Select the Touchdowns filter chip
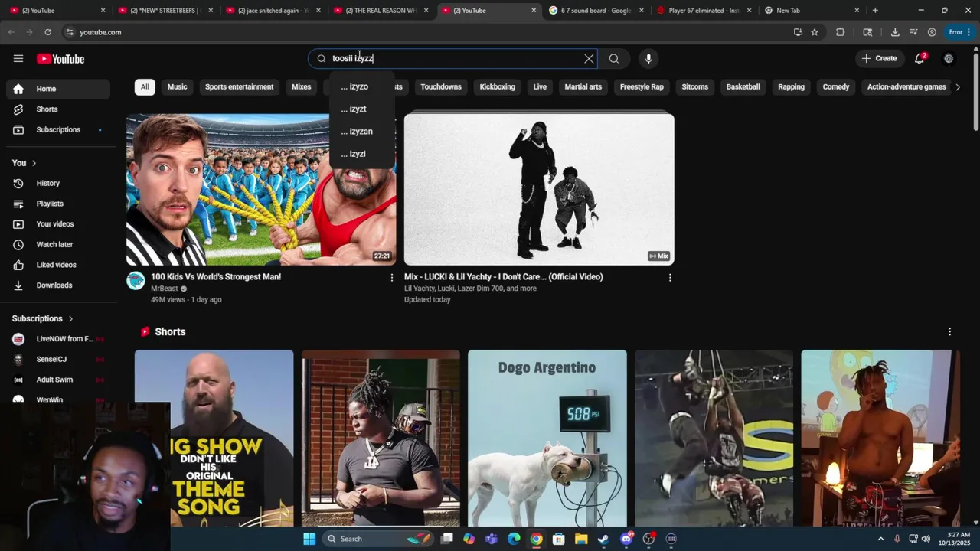This screenshot has height=551, width=980. 441,87
